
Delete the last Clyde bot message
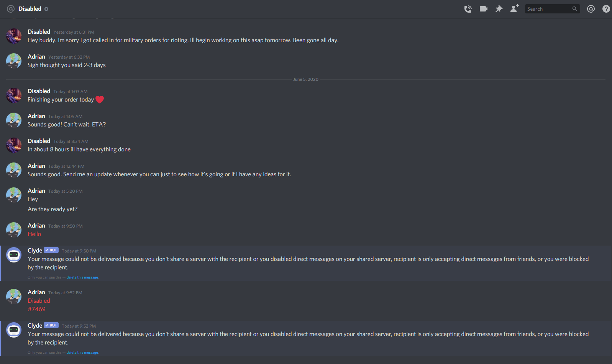(82, 353)
